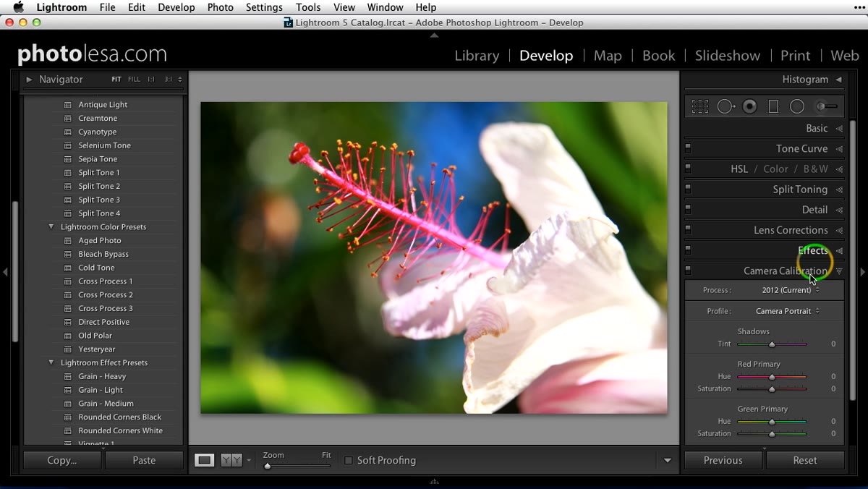Select the Red Eye Correction tool
Viewport: 868px width, 489px height.
(x=750, y=106)
